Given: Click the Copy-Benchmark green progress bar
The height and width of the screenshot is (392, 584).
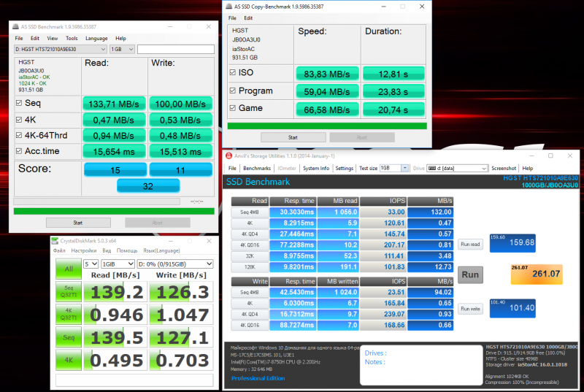Looking at the screenshot, I should (x=327, y=126).
